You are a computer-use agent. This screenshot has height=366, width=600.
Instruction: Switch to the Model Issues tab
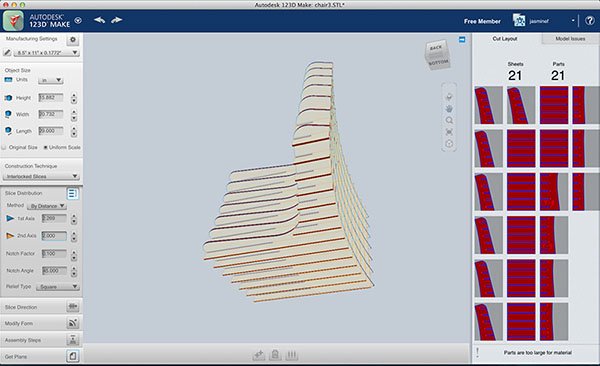[570, 39]
